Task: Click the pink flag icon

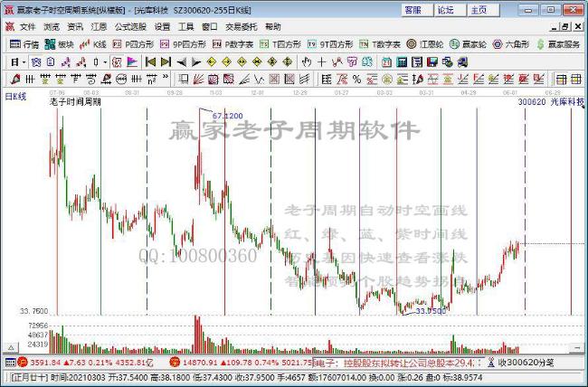Action: pyautogui.click(x=132, y=62)
